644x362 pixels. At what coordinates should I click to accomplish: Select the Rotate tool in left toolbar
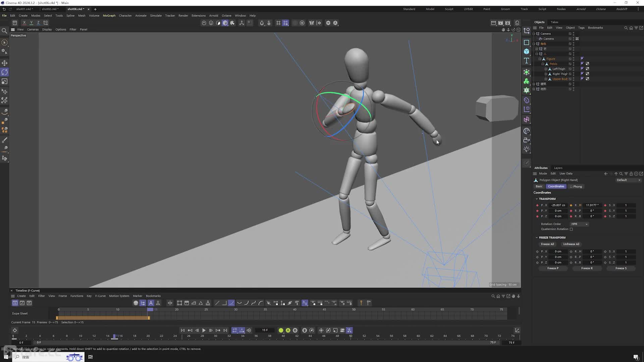click(x=4, y=72)
